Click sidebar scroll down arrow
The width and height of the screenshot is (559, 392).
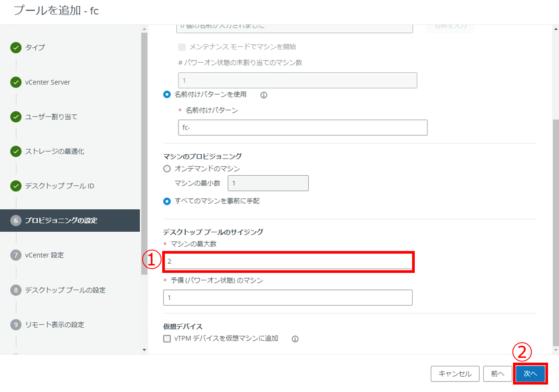pyautogui.click(x=144, y=350)
